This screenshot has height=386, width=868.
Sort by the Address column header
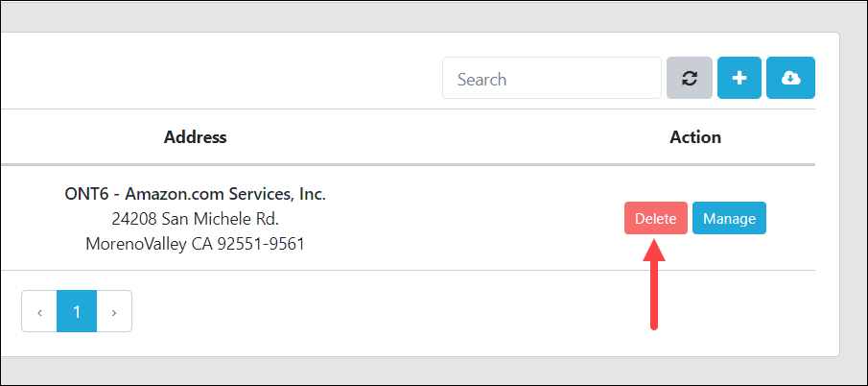click(196, 136)
